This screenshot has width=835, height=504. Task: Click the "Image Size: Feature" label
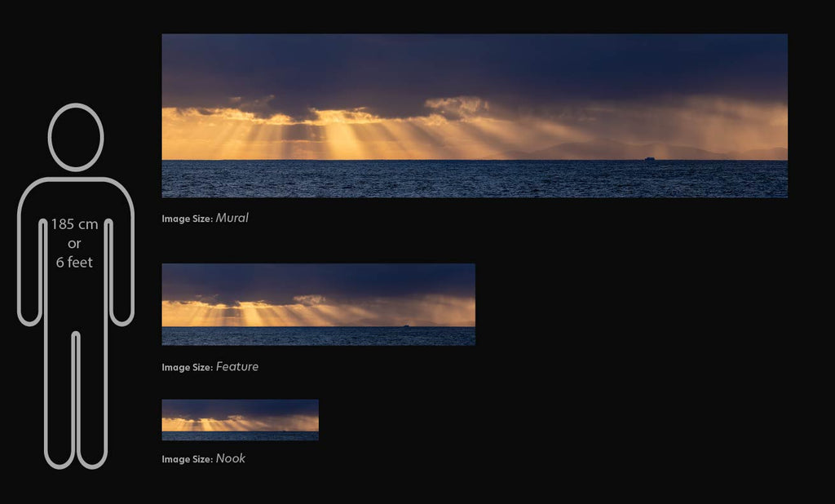tap(210, 367)
